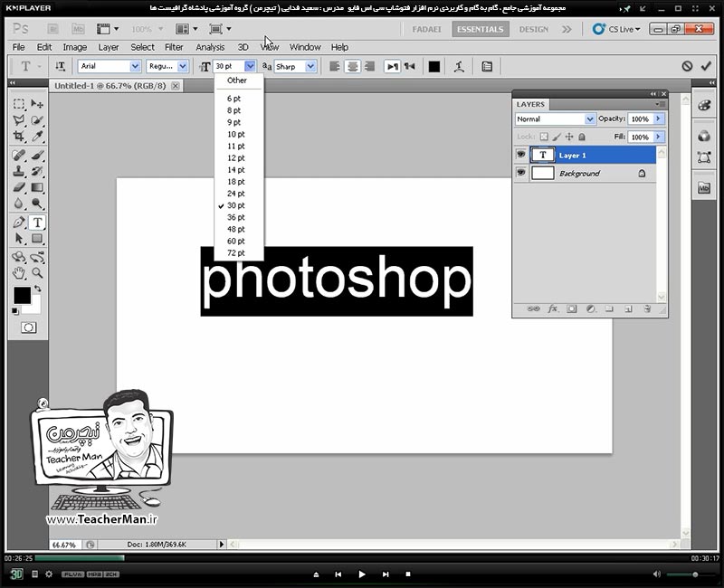The width and height of the screenshot is (724, 588).
Task: Click the foreground color swatch
Action: click(x=22, y=296)
